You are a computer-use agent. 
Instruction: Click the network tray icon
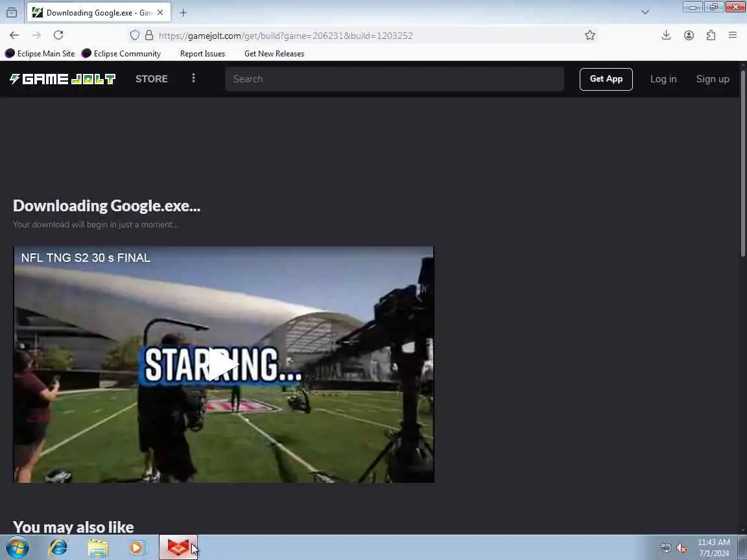(x=665, y=548)
